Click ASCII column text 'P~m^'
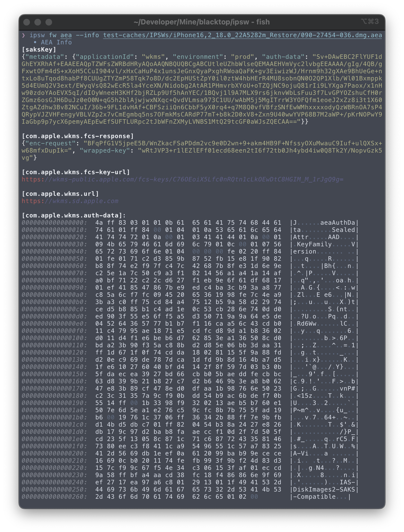 pos(301,410)
